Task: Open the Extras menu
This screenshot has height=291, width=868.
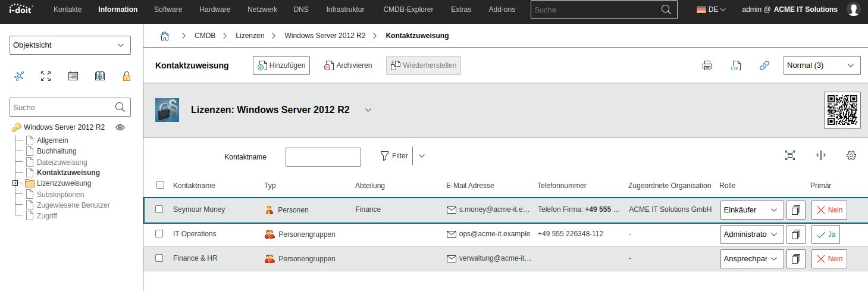Action: pyautogui.click(x=460, y=10)
